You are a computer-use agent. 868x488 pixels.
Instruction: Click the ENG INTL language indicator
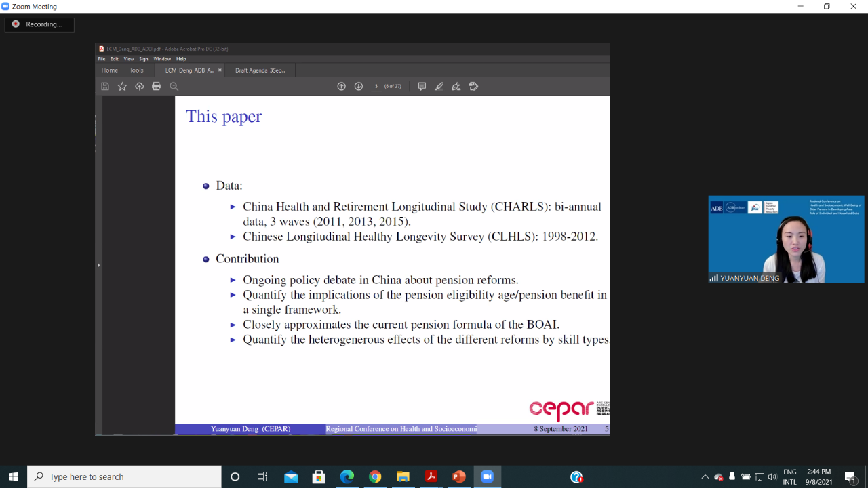click(789, 476)
